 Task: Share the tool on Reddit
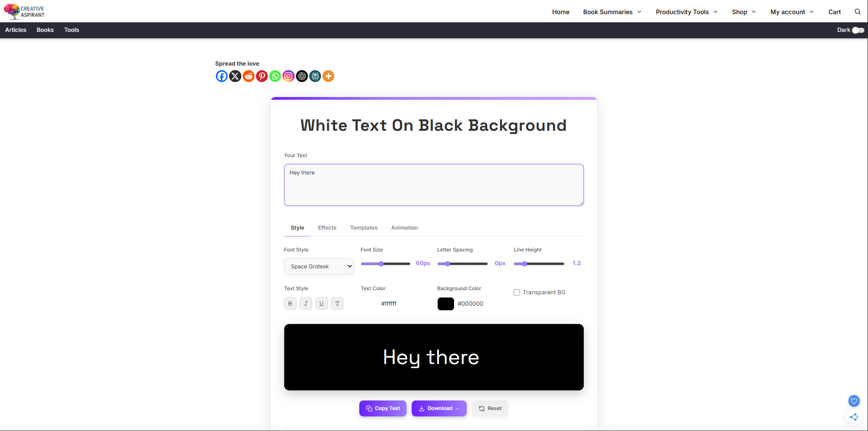click(x=248, y=76)
